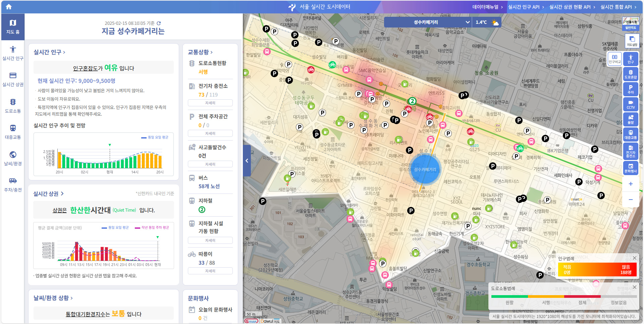Image resolution: width=644 pixels, height=324 pixels.
Task: Expand the 실시간 상권 section heading
Action: tap(48, 194)
